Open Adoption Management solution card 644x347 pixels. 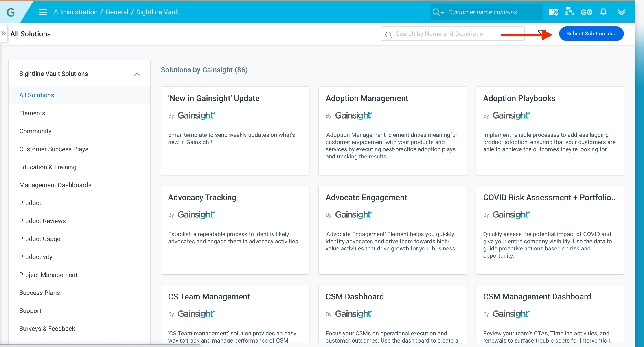392,131
